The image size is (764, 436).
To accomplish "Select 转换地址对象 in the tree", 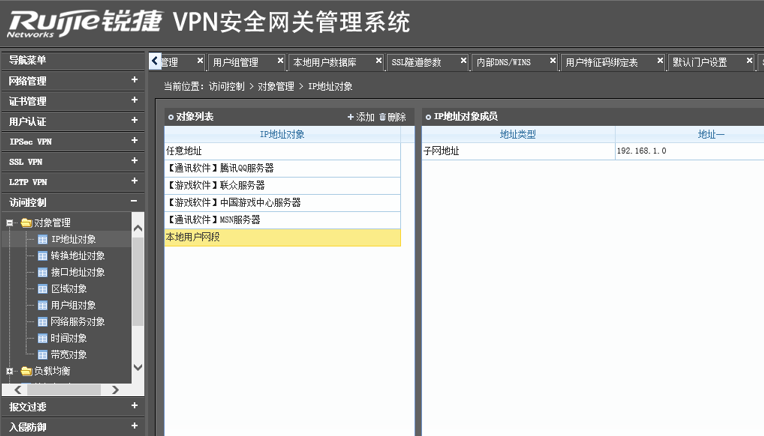I will (x=77, y=256).
